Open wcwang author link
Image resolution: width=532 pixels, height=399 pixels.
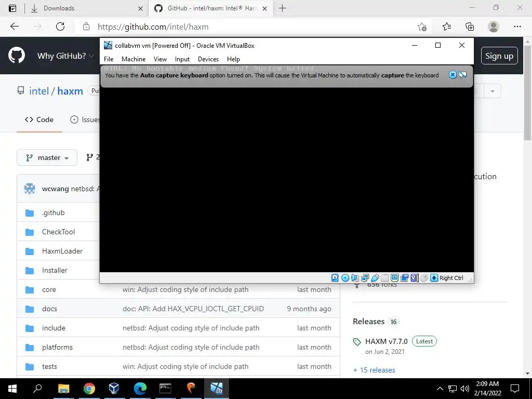pos(55,189)
